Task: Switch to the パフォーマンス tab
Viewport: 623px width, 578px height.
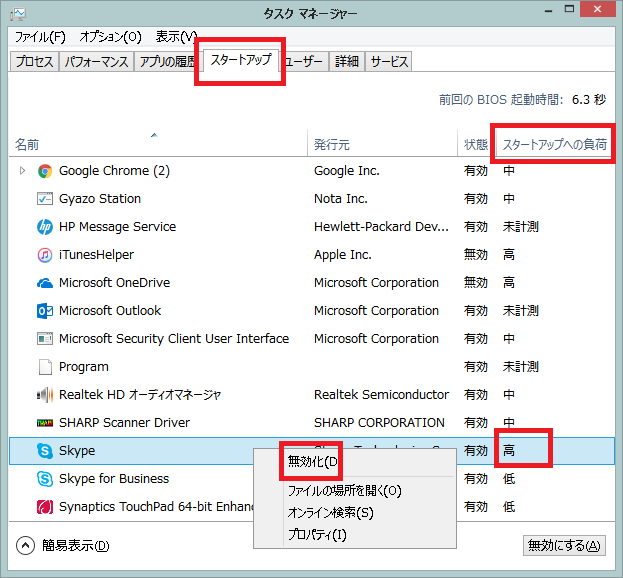Action: tap(97, 62)
